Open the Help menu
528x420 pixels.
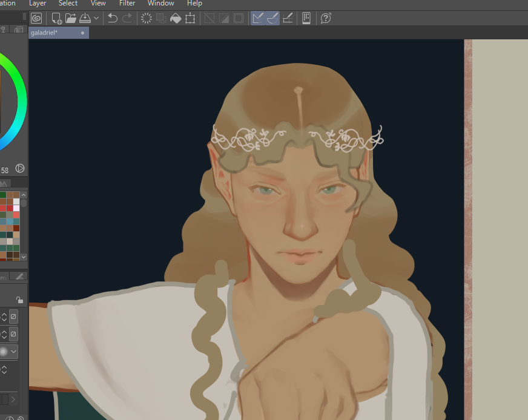pyautogui.click(x=194, y=4)
